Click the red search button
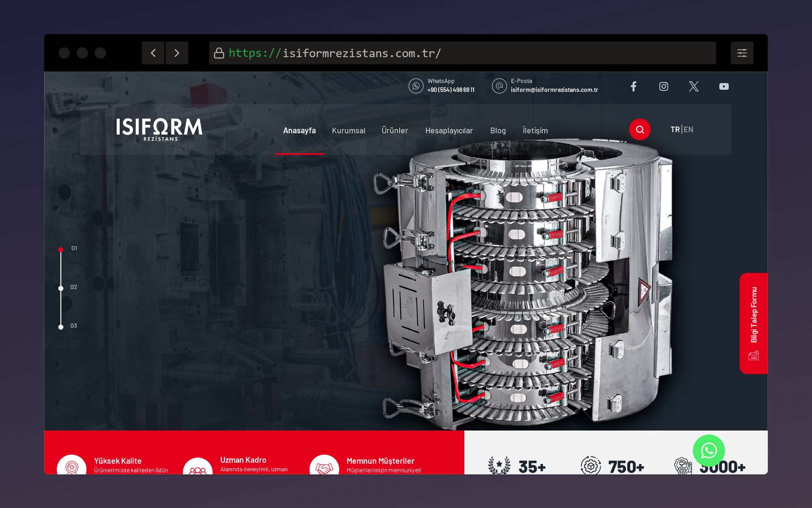Screen dimensions: 812x508 [x=639, y=130]
